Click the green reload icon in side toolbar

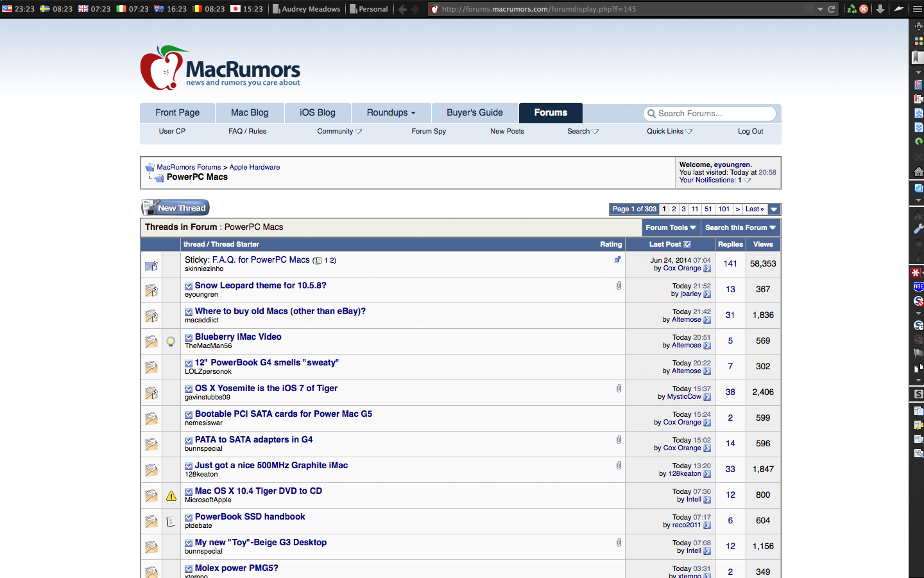click(x=918, y=141)
